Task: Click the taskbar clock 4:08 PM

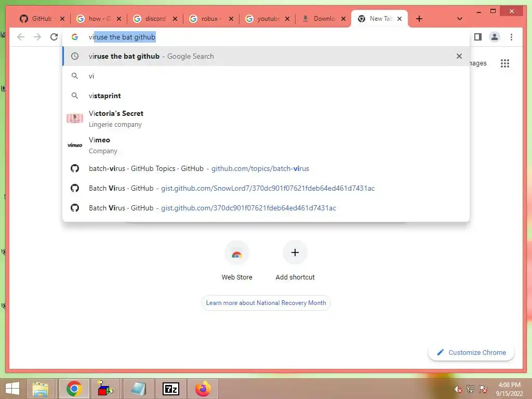Action: (x=509, y=389)
